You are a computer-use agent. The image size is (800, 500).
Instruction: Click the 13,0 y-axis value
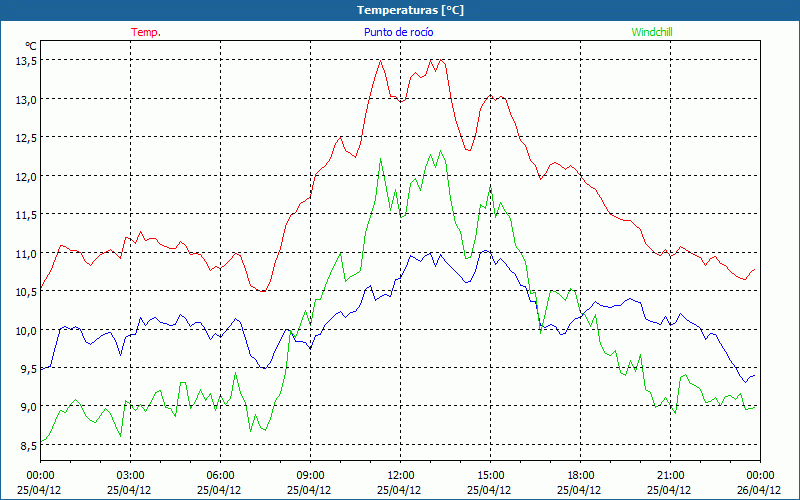[x=26, y=99]
